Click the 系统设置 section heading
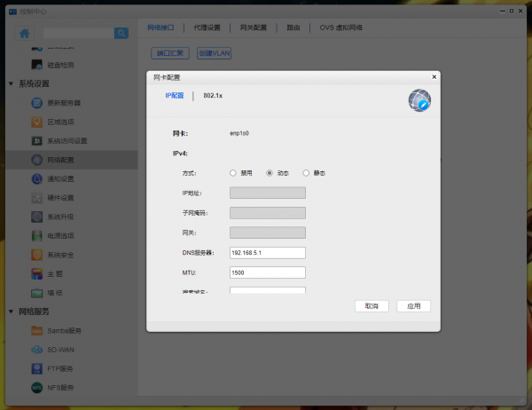532x410 pixels. pos(34,83)
